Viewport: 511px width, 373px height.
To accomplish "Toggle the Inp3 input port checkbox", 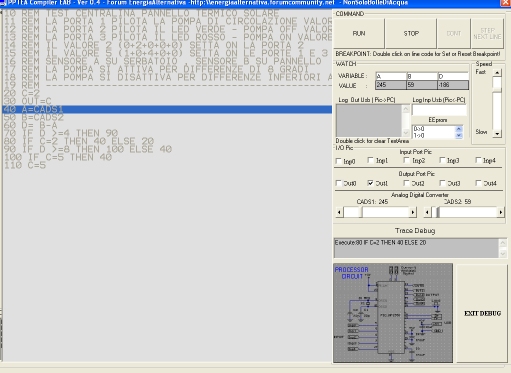I will (442, 160).
